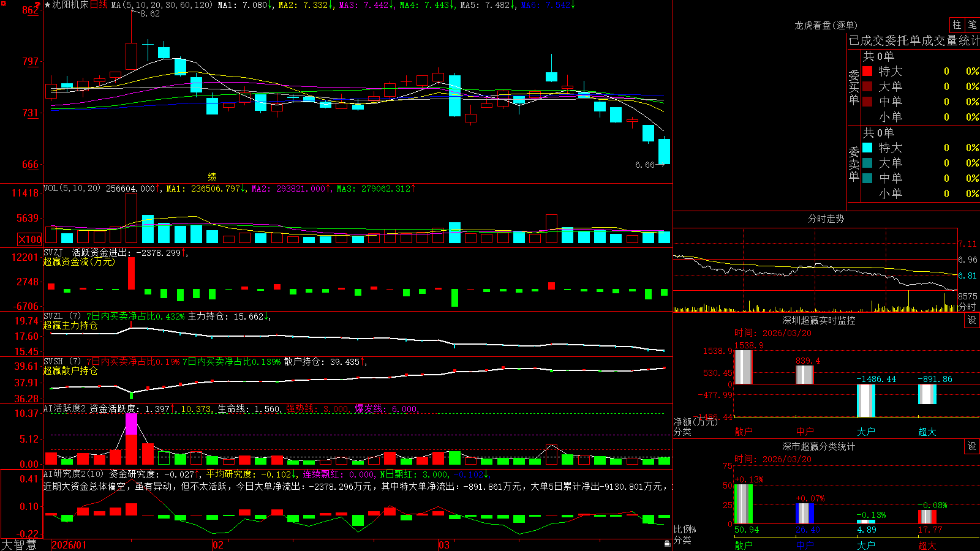Click the 2026/01 date marker on the time axis
Viewport: 980px width, 551px height.
[69, 545]
